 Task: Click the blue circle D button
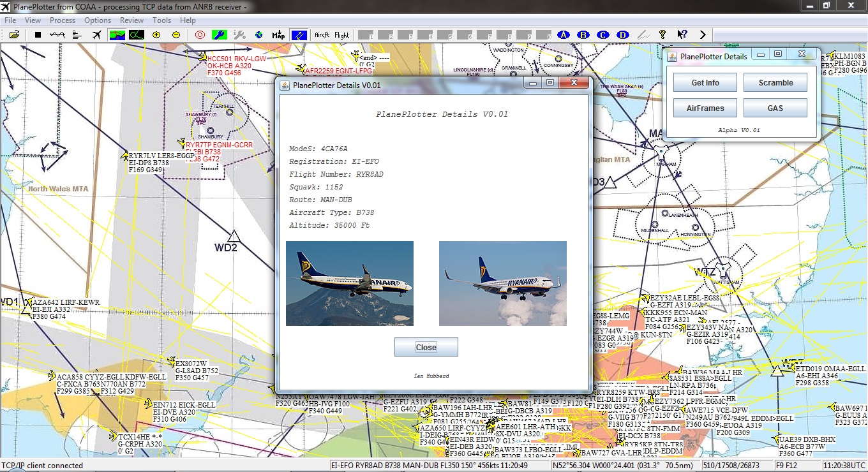pos(623,35)
